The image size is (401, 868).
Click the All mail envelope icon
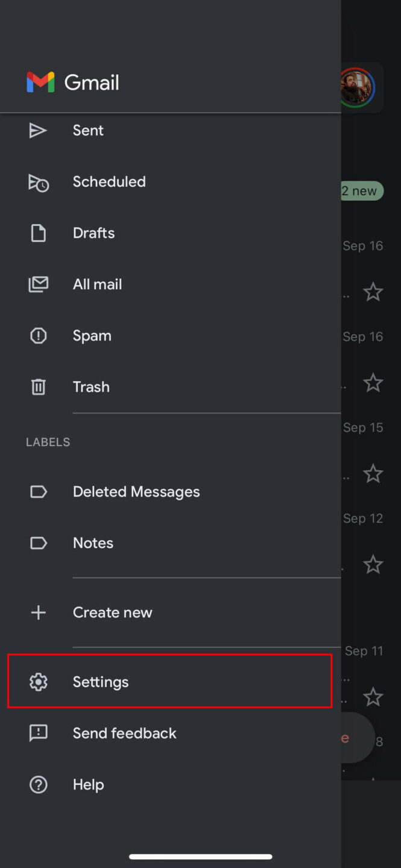click(38, 284)
